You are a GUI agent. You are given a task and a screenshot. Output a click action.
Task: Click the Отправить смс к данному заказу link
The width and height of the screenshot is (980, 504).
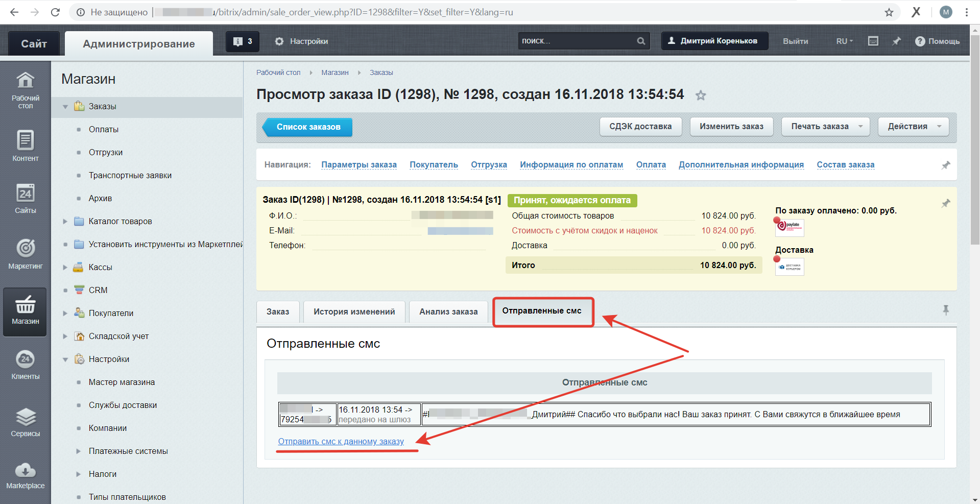coord(341,441)
